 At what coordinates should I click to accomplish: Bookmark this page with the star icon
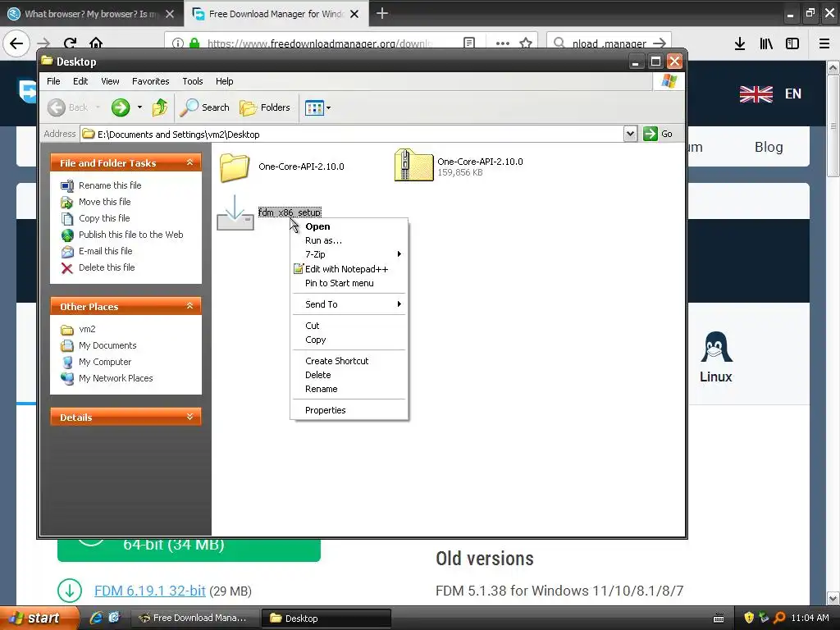click(x=526, y=43)
